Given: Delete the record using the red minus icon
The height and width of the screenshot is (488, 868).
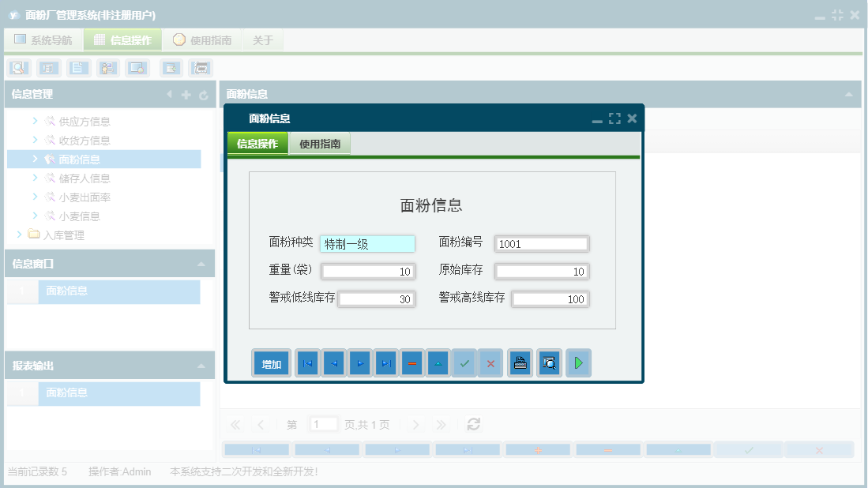Looking at the screenshot, I should click(x=411, y=363).
